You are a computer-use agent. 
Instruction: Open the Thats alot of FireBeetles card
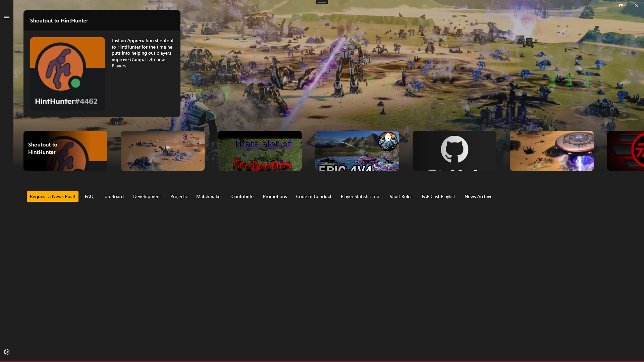(x=260, y=151)
